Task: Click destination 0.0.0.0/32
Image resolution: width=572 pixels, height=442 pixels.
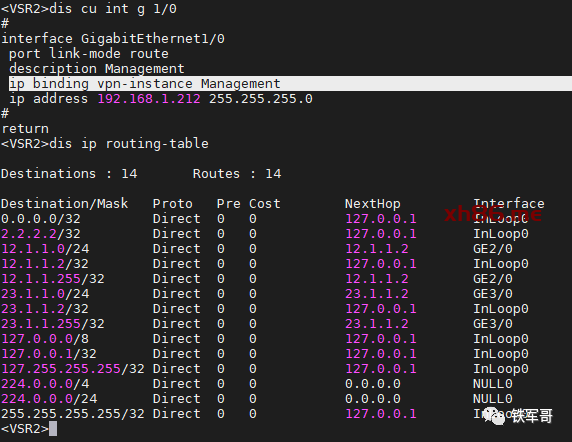Action: pyautogui.click(x=41, y=219)
